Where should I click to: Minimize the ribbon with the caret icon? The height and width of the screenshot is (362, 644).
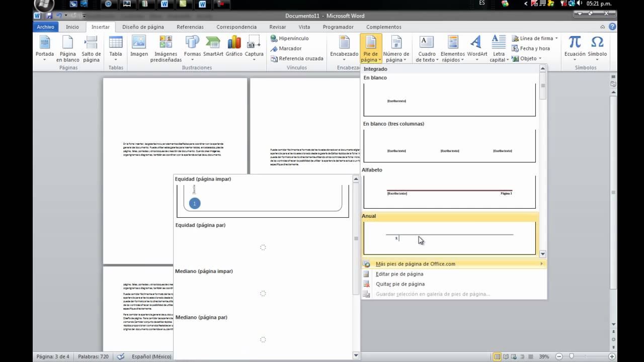[x=603, y=27]
